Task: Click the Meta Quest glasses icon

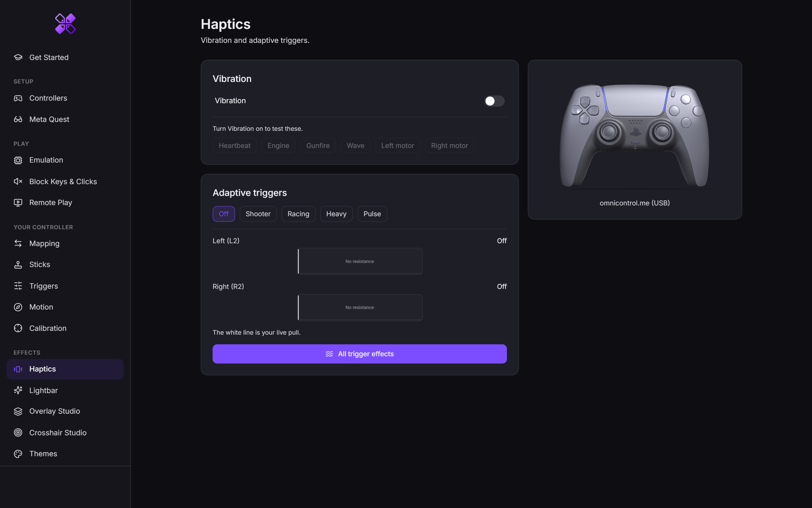Action: [18, 119]
